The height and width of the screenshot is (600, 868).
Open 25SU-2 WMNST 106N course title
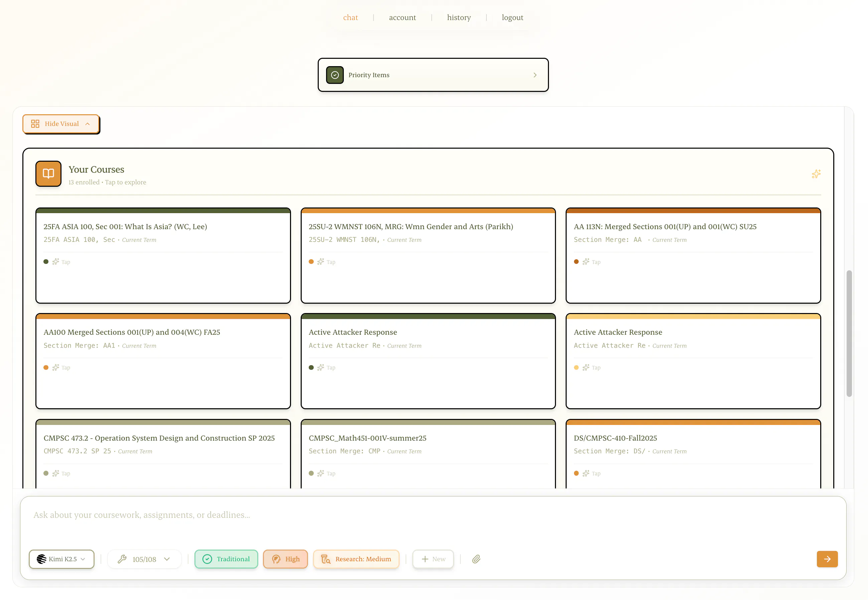click(411, 226)
